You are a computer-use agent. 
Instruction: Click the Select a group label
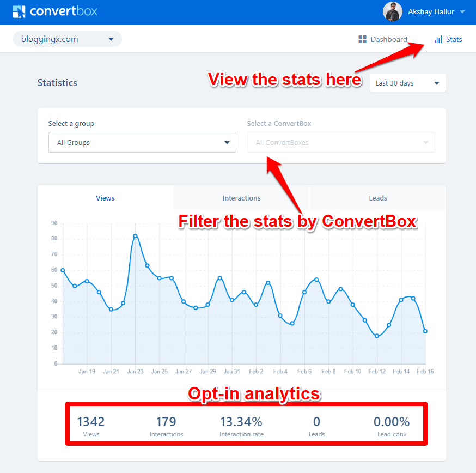click(x=71, y=123)
